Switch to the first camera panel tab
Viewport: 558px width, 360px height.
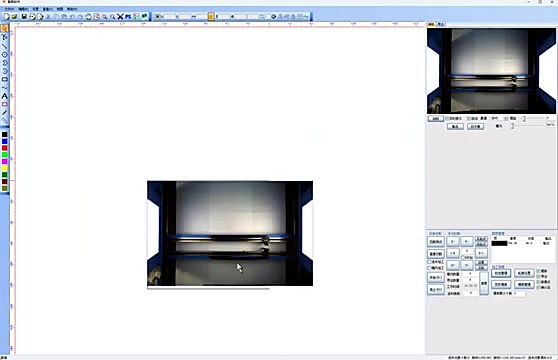tap(431, 24)
